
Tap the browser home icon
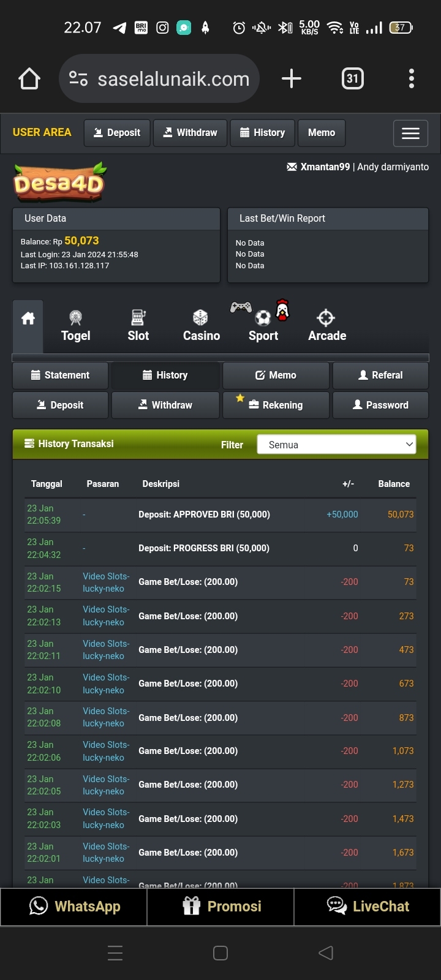coord(29,78)
